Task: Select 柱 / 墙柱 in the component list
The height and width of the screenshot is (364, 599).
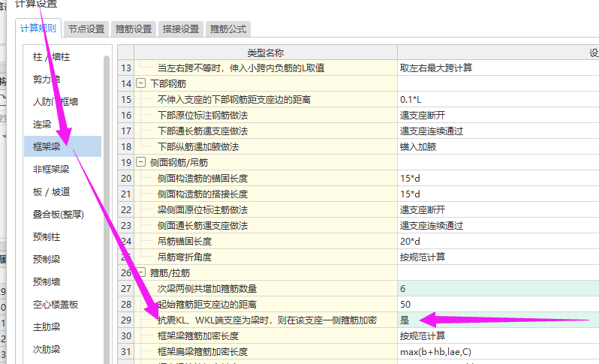Action: (52, 57)
